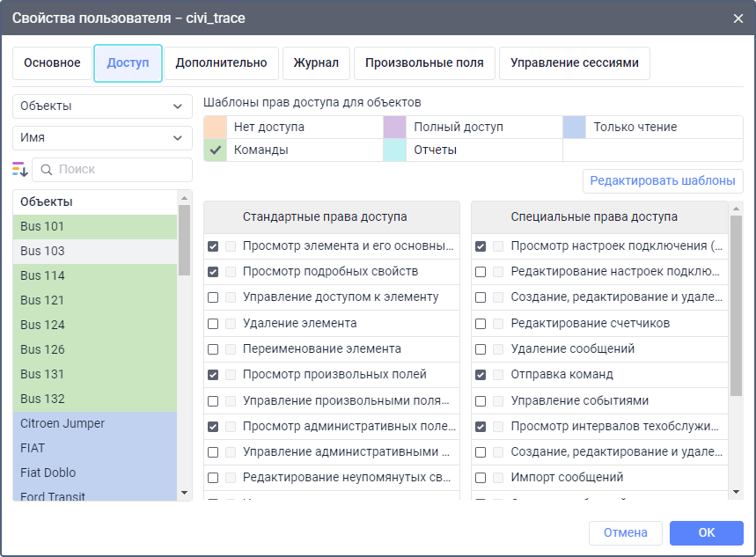Uncheck Просмотр подробных свойств checkbox
The width and height of the screenshot is (756, 557).
tap(213, 272)
